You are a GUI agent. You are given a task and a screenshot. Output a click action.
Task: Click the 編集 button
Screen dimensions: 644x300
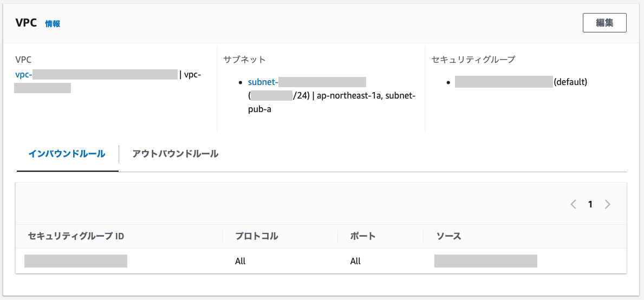pos(604,23)
